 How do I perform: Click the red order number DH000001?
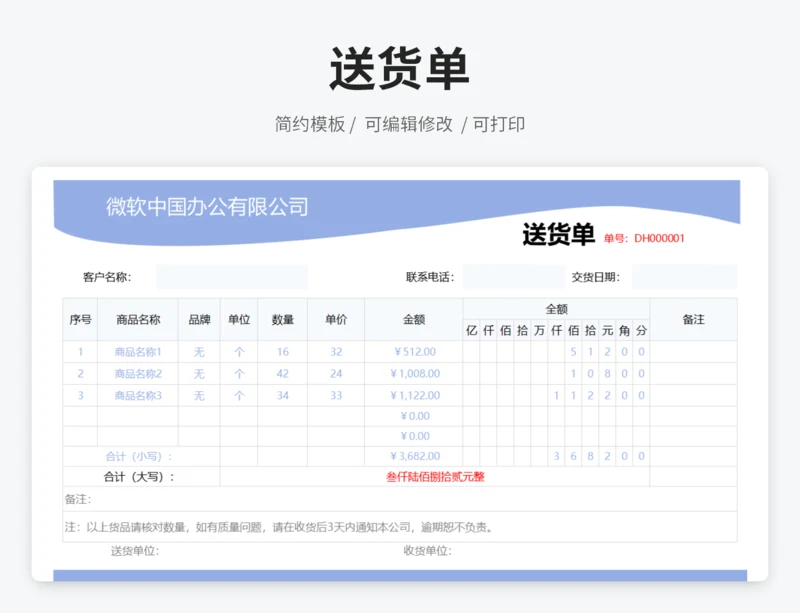[x=659, y=238]
